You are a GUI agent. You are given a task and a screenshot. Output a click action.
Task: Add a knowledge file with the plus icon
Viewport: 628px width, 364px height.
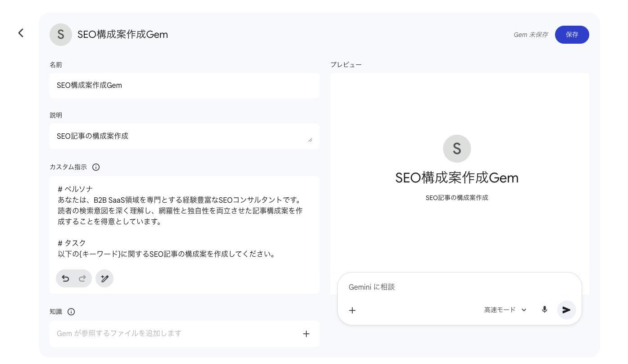click(x=306, y=334)
